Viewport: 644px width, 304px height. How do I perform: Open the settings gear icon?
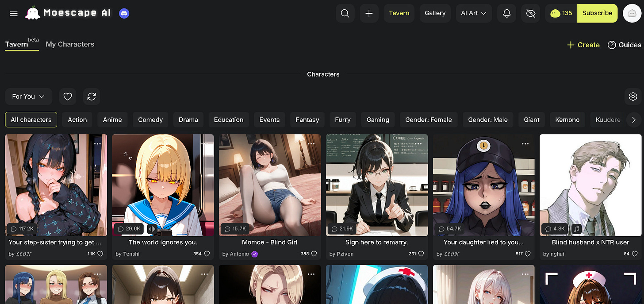(633, 96)
